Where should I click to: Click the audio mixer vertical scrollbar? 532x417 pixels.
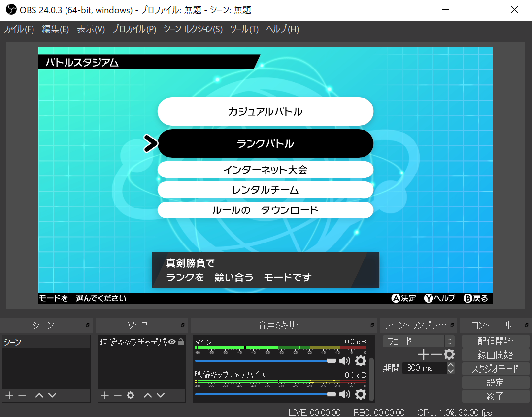(x=371, y=380)
